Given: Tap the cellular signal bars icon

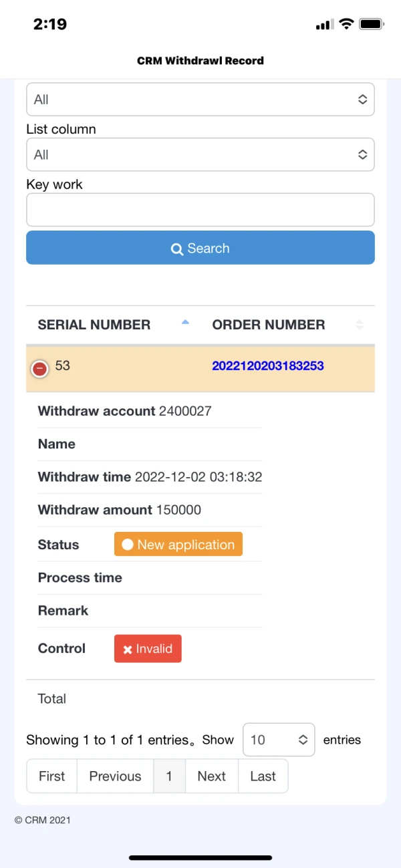Looking at the screenshot, I should pos(324,25).
